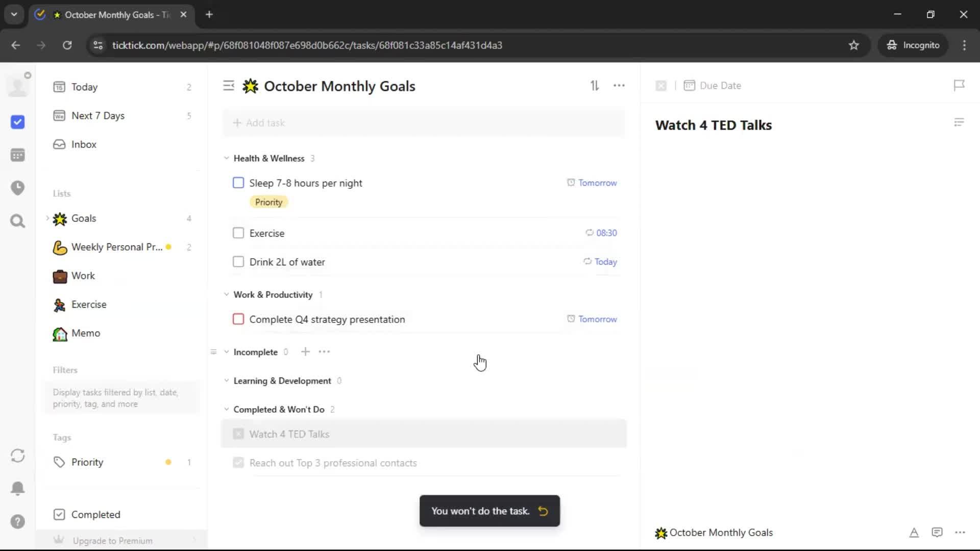
Task: Collapse the Health & Wellness section
Action: [x=226, y=158]
